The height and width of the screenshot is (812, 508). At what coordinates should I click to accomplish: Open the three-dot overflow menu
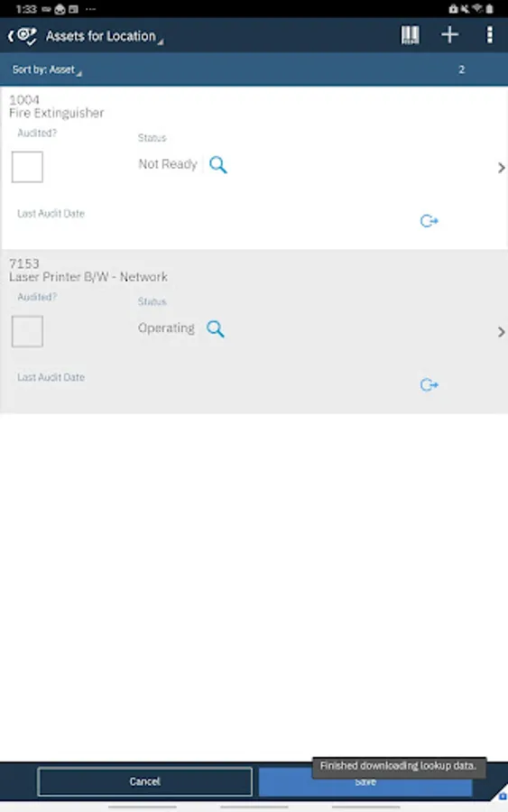click(489, 35)
